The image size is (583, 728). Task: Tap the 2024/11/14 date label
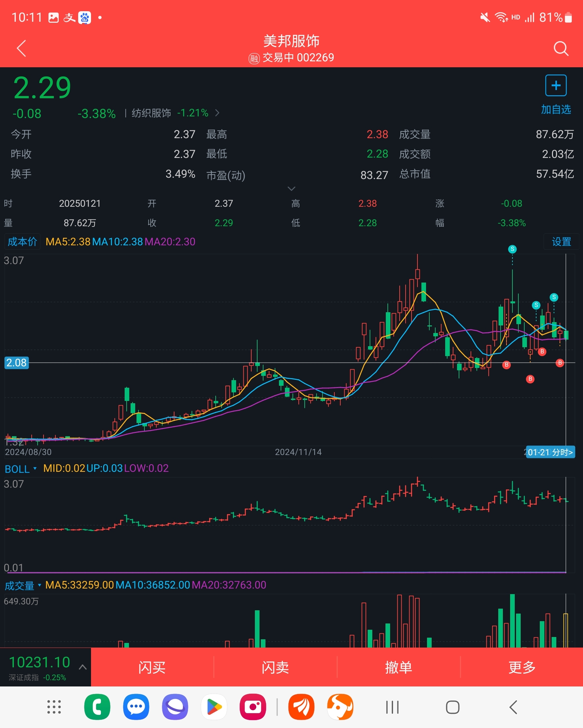(298, 452)
